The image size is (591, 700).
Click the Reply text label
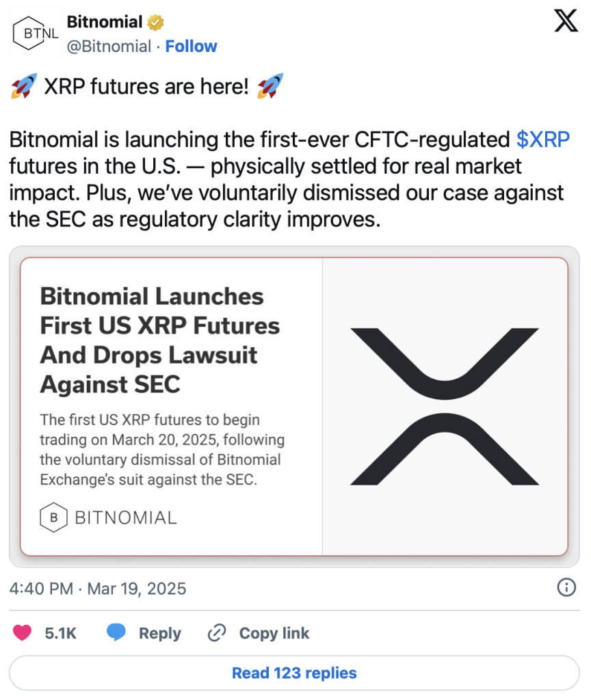(160, 633)
